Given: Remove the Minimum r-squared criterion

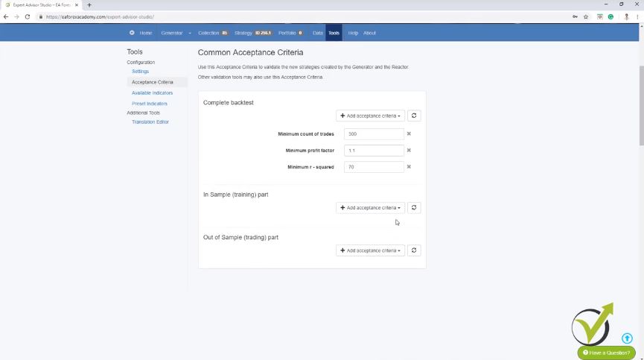Looking at the screenshot, I should (409, 167).
